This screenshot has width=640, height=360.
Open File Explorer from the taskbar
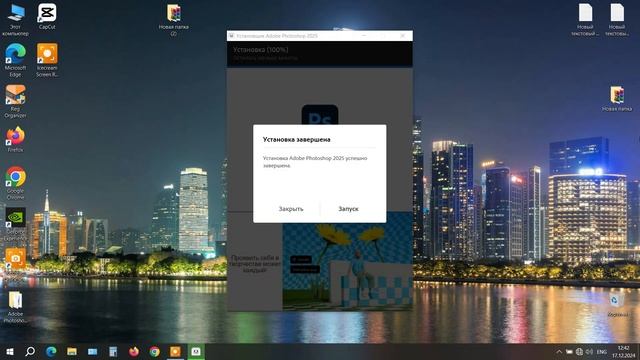click(x=72, y=351)
